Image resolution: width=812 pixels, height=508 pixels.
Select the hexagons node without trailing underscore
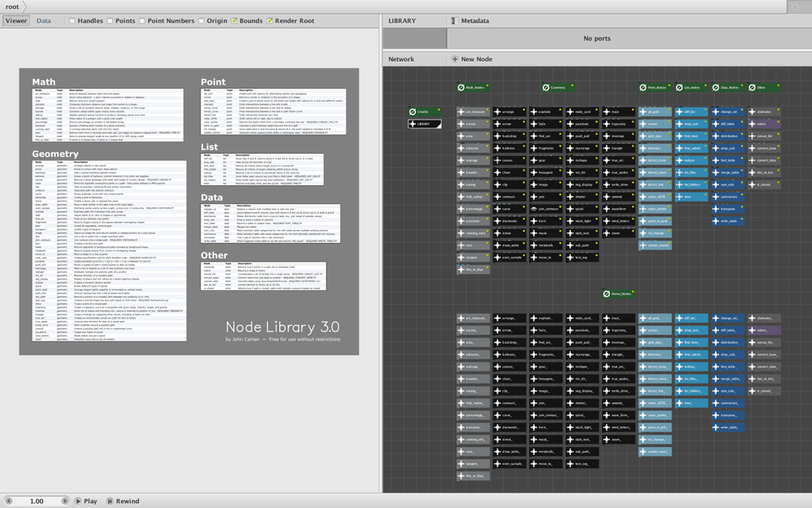pos(546,172)
